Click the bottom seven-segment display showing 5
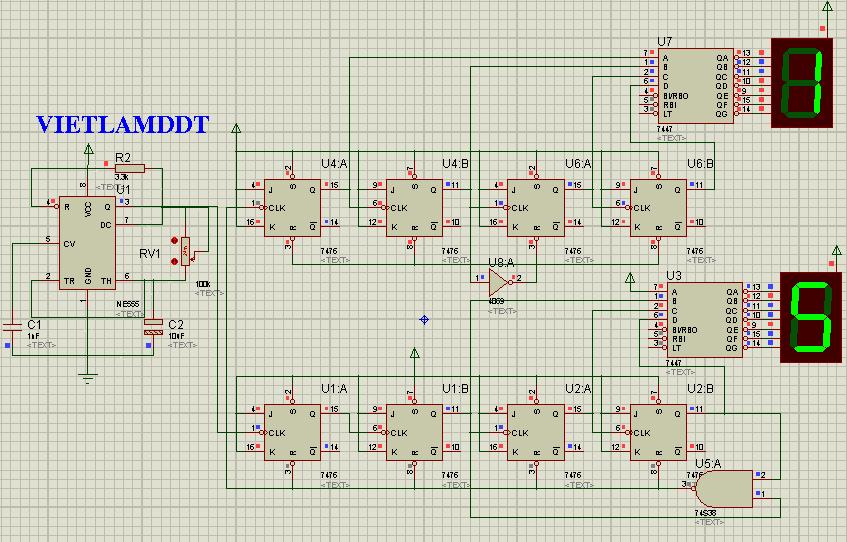The height and width of the screenshot is (542, 847). point(811,317)
